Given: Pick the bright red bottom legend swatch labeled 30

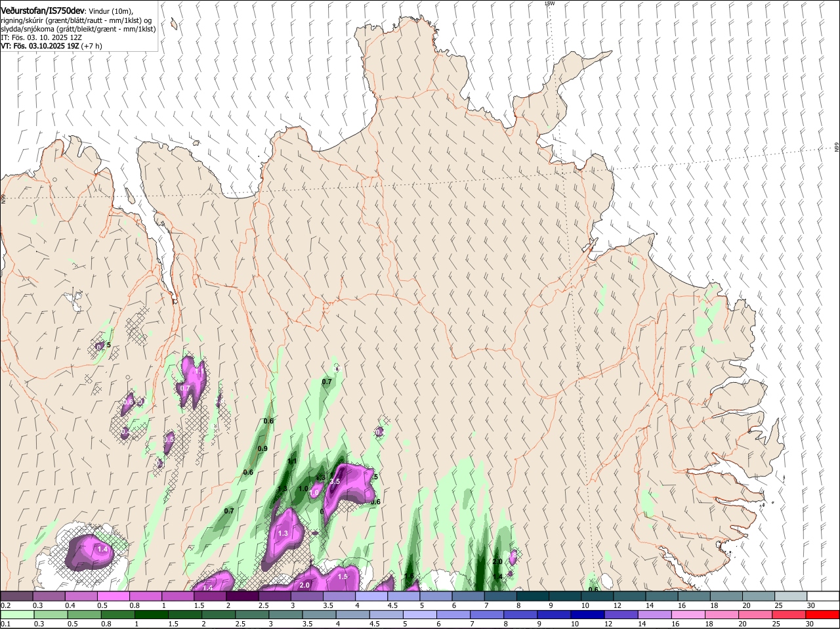Looking at the screenshot, I should pyautogui.click(x=823, y=615).
